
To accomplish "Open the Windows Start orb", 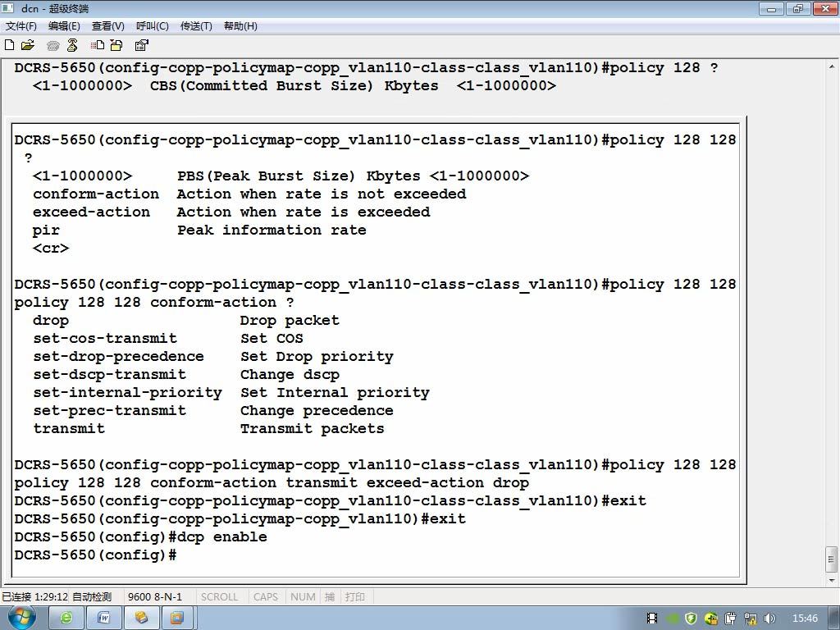I will (21, 618).
